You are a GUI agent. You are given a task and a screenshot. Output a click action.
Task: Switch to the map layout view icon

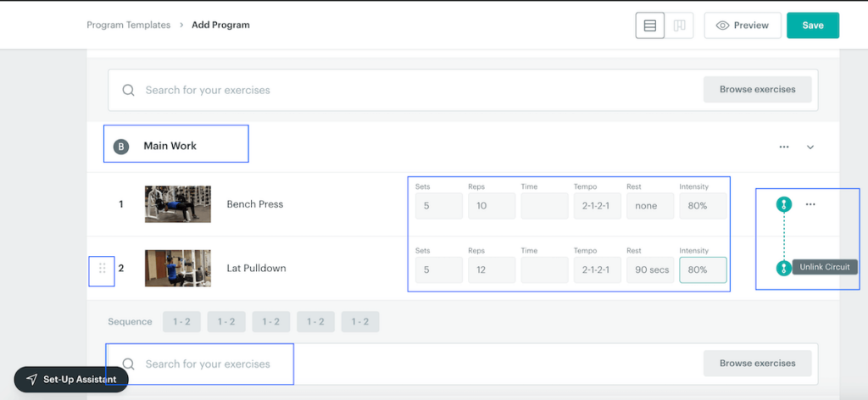[679, 25]
